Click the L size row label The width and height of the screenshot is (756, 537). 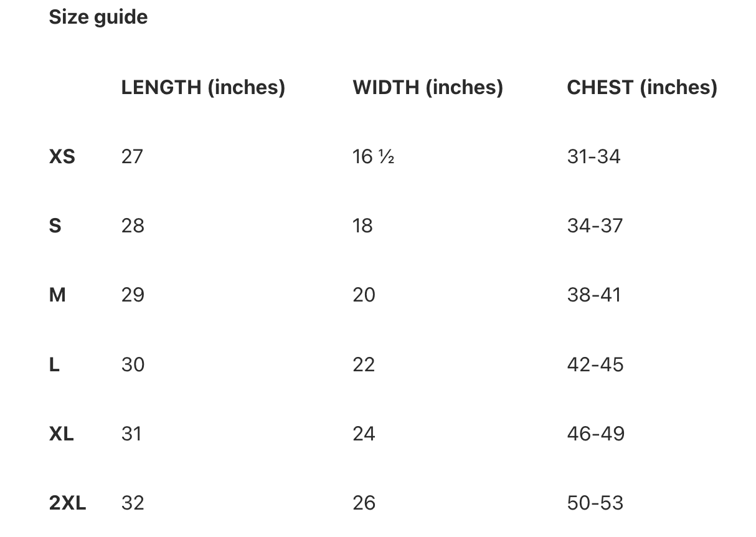[x=54, y=364]
